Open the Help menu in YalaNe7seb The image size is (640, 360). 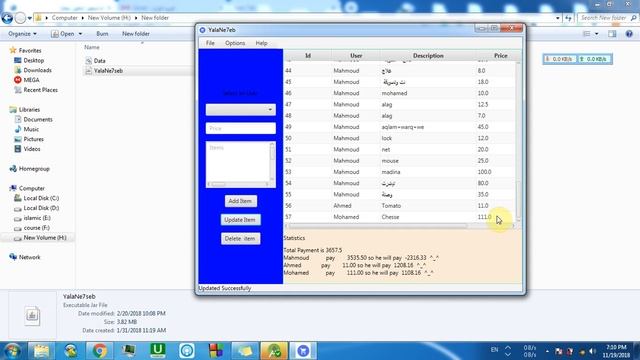(261, 43)
